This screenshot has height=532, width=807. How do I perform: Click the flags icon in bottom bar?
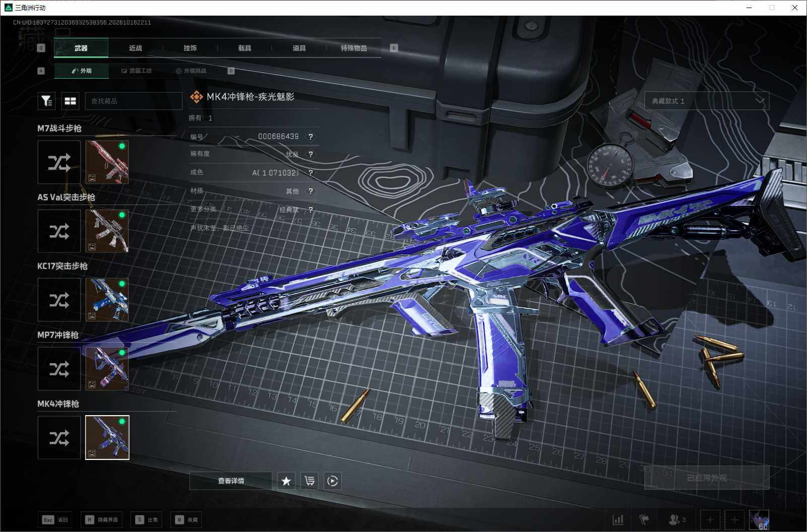(x=644, y=519)
